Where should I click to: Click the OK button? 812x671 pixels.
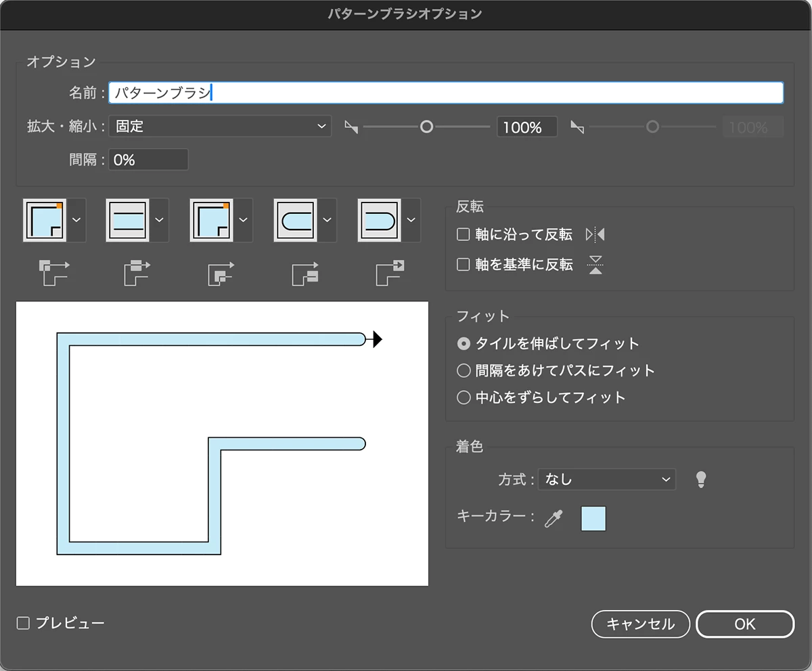[x=745, y=624]
